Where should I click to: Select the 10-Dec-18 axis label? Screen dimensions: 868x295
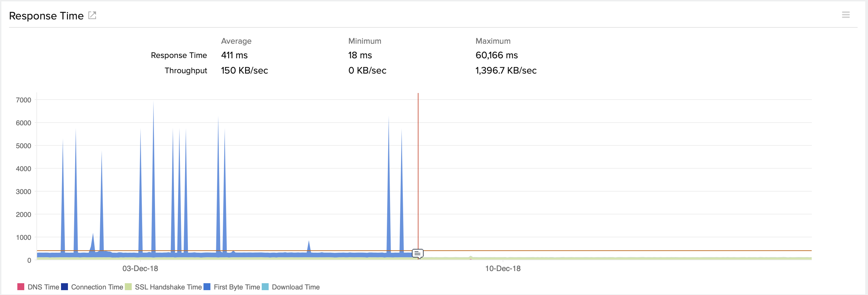point(503,269)
